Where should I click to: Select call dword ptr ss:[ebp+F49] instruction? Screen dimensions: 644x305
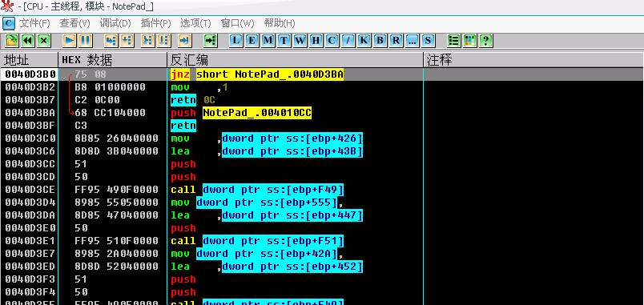click(x=257, y=189)
